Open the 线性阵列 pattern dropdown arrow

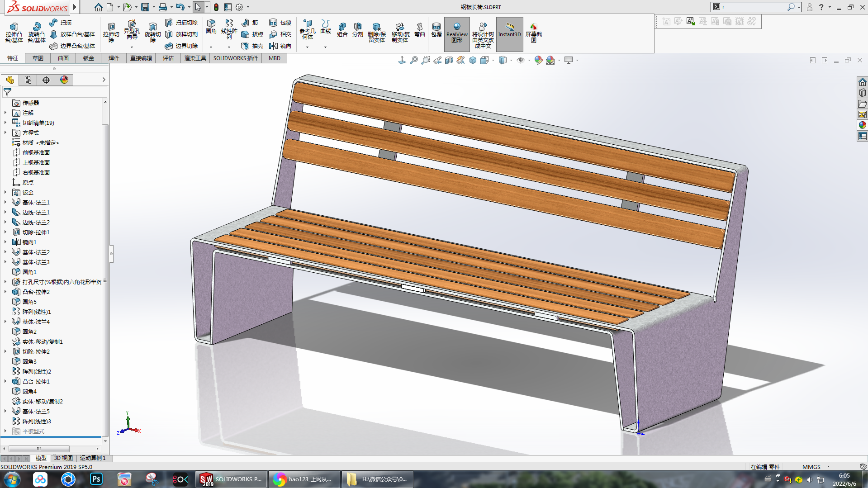(x=229, y=47)
